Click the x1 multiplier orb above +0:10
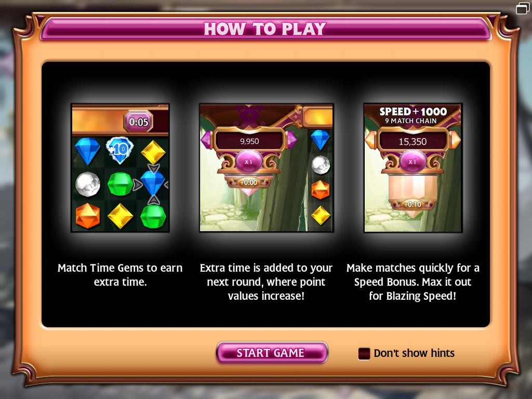The height and width of the screenshot is (399, 532). coord(413,162)
